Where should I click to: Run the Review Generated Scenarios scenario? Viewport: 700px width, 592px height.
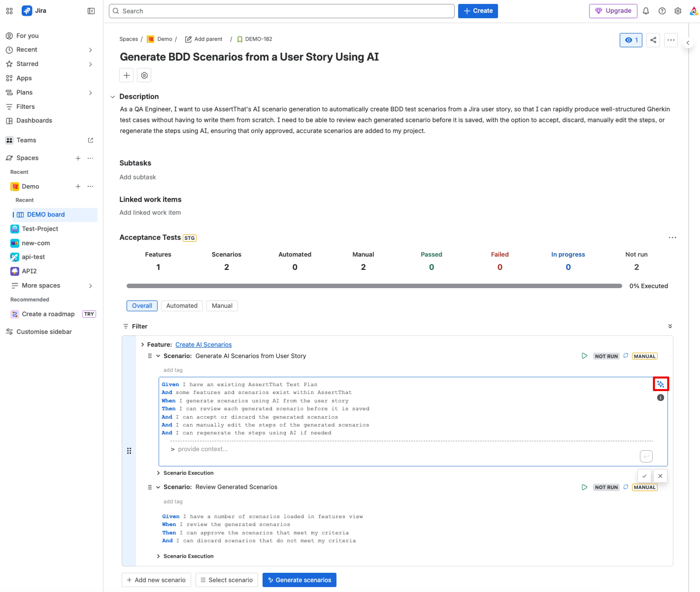(x=584, y=487)
